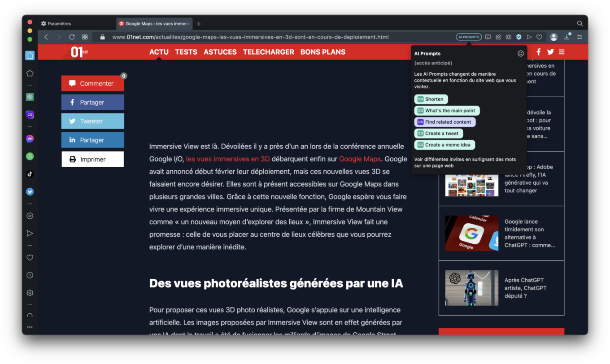
Task: Open the sidebar star Aria icon
Action: point(30,73)
